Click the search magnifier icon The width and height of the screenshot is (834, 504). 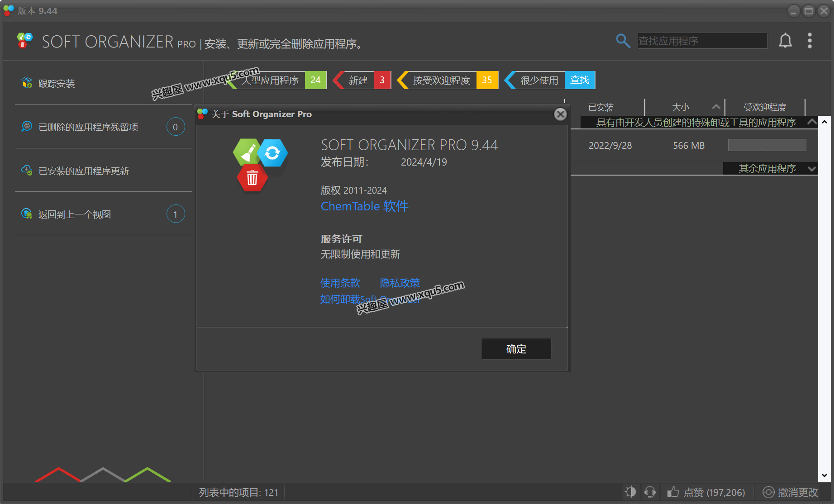click(x=623, y=41)
